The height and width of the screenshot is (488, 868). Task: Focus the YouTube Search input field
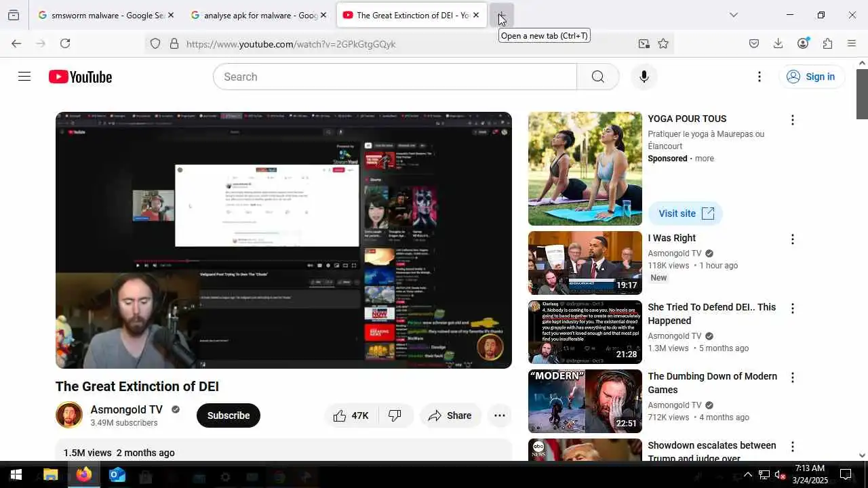(395, 77)
